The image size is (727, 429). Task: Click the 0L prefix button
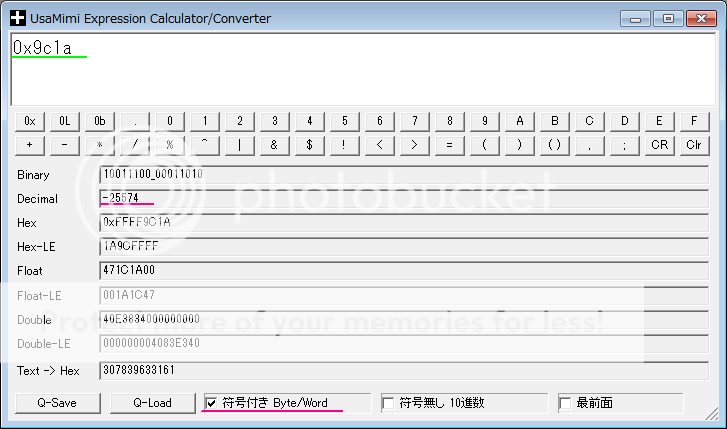(65, 122)
